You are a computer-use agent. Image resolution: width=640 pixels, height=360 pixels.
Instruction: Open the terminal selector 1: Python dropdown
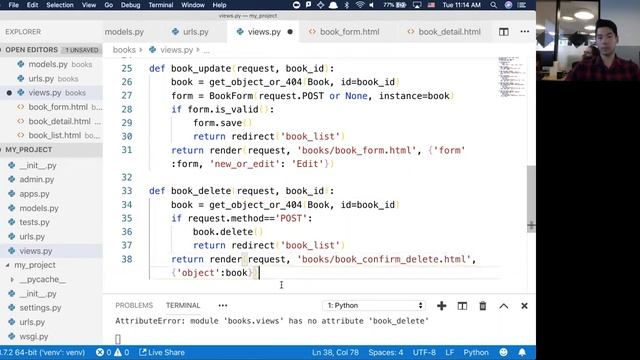click(374, 305)
